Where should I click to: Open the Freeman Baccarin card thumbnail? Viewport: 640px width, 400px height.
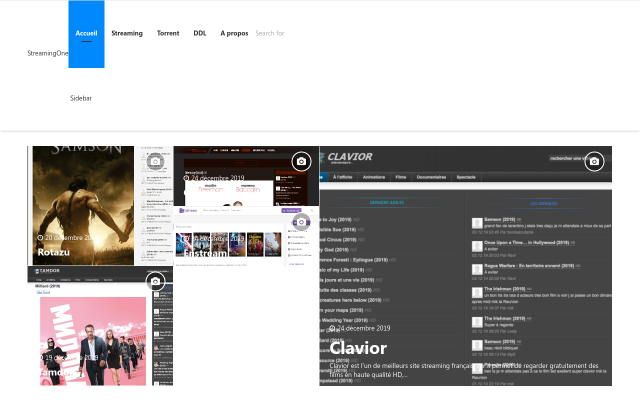tap(246, 176)
